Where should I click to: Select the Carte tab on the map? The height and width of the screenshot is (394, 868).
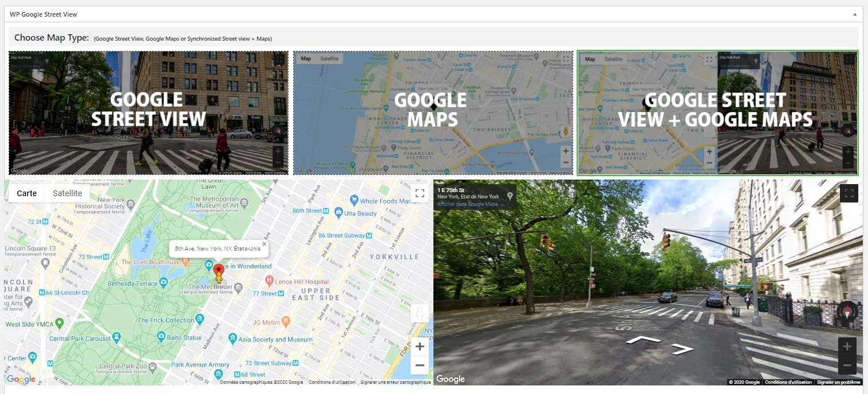tap(26, 193)
